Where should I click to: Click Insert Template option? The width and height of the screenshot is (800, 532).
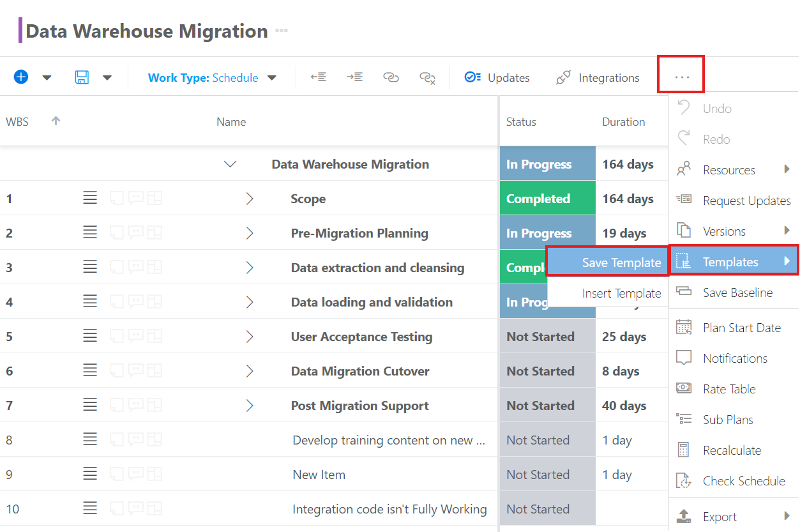pos(607,293)
